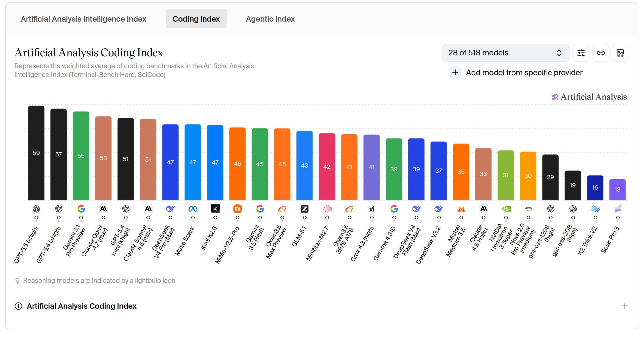Click the Google logo for Gemini 3.1 Pro Preview
644x343 pixels.
click(81, 208)
